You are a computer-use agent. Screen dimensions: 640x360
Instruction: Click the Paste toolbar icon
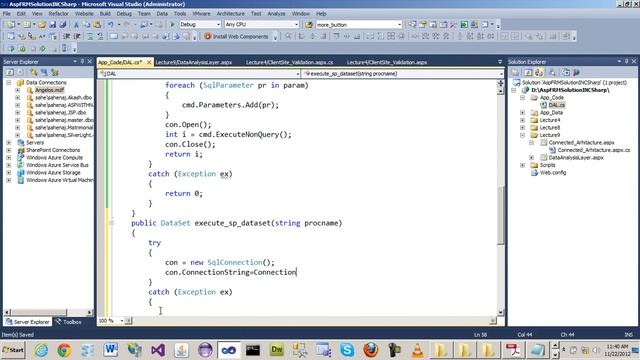click(x=97, y=24)
